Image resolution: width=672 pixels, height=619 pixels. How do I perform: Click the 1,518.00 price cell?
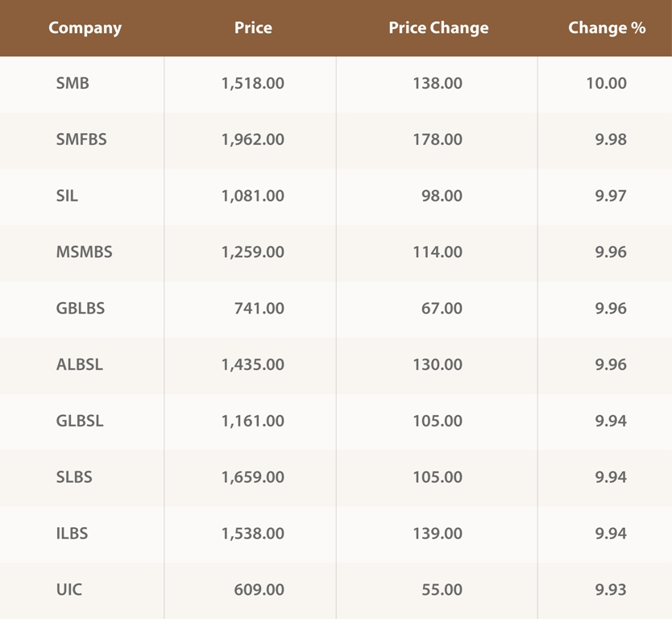[253, 83]
